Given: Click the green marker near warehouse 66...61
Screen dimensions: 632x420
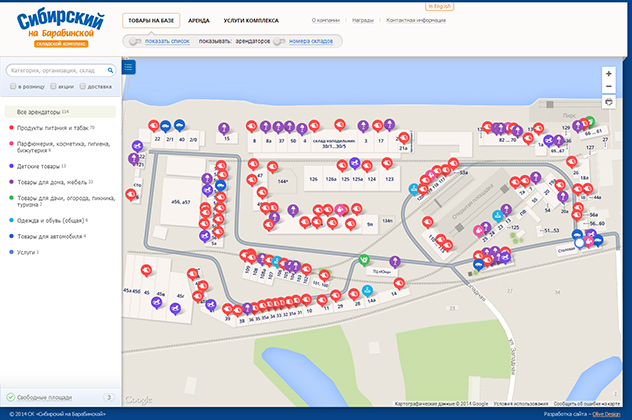Looking at the screenshot, I should click(x=590, y=121).
